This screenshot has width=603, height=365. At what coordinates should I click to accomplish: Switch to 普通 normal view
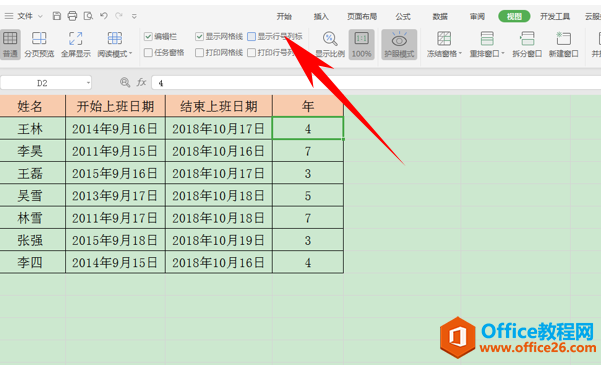10,45
